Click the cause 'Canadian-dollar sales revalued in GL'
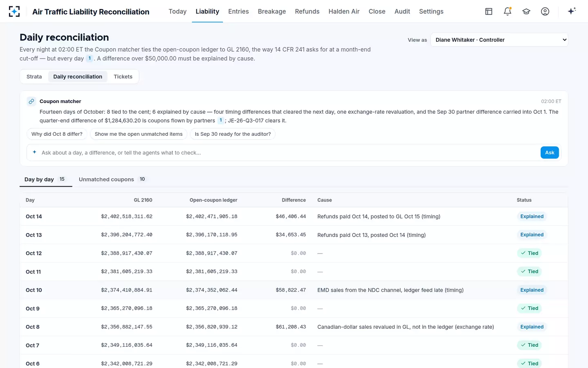The height and width of the screenshot is (368, 588). tap(405, 327)
